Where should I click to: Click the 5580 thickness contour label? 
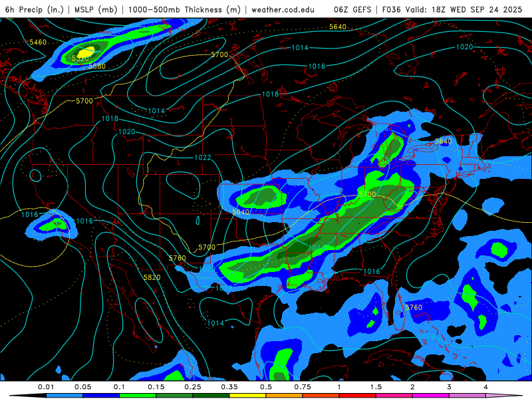(97, 66)
